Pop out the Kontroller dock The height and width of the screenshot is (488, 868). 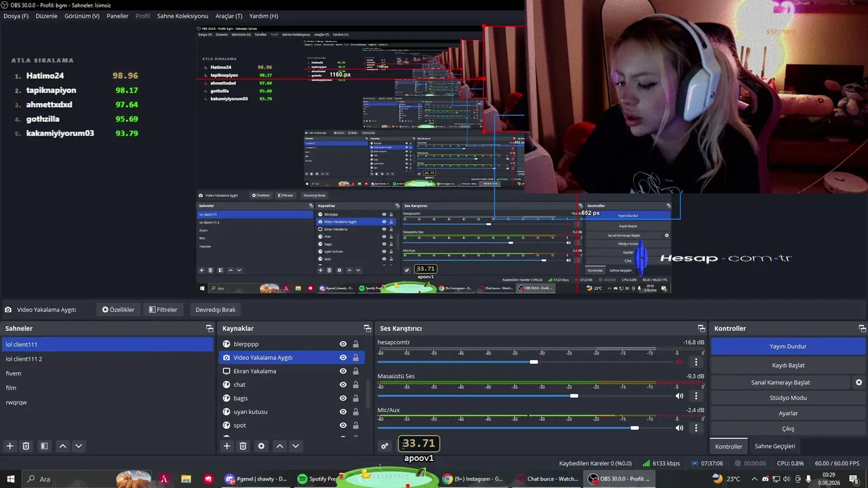[x=861, y=329]
